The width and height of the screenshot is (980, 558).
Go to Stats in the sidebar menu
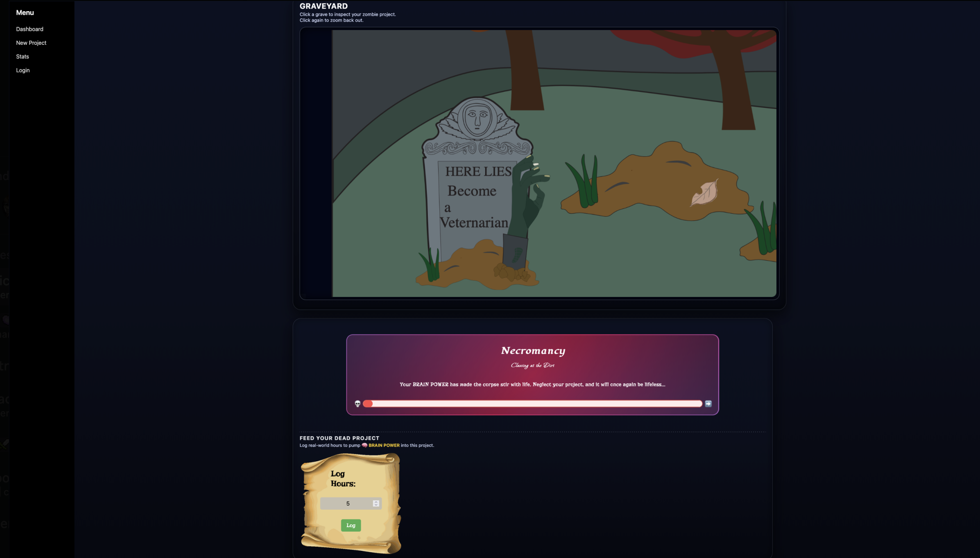point(22,56)
